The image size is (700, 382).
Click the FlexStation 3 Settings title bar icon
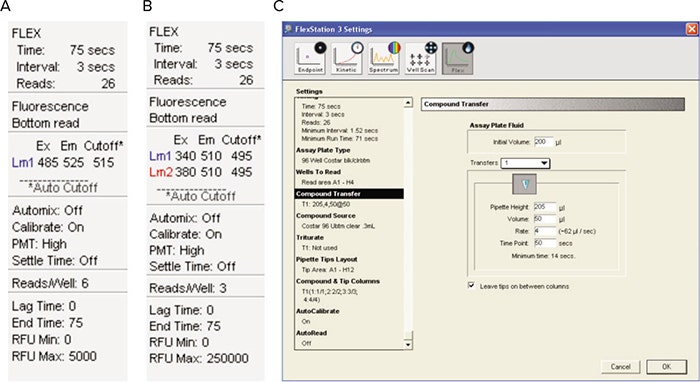tap(289, 29)
